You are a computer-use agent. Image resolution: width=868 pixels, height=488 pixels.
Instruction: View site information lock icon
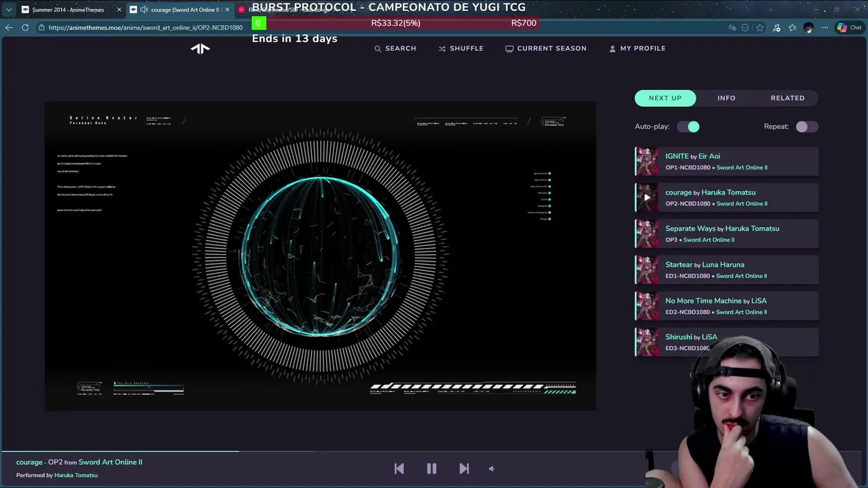[x=41, y=28]
